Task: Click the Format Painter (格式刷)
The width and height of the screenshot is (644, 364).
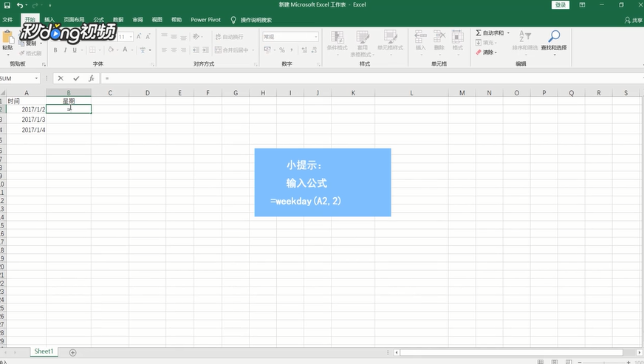Action: pyautogui.click(x=30, y=53)
